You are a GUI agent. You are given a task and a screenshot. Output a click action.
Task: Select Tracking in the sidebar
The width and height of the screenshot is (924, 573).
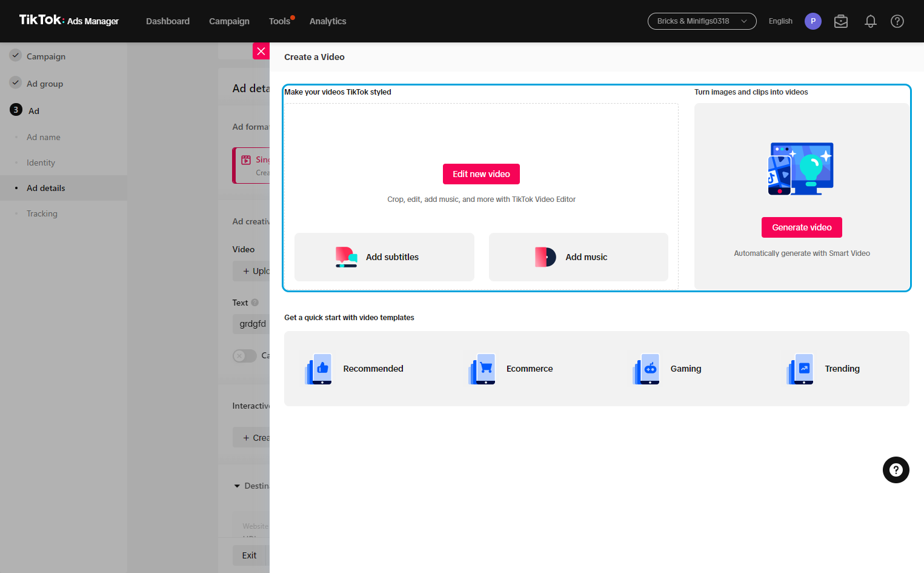42,213
